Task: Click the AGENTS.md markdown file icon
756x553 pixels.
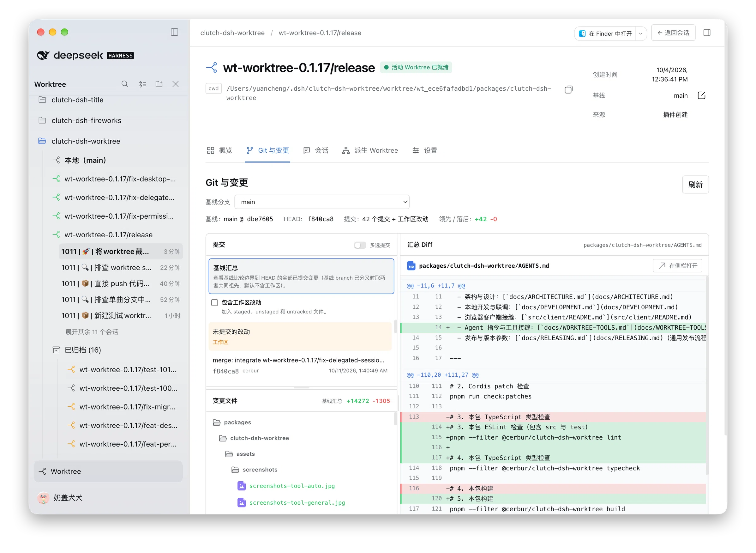Action: pyautogui.click(x=411, y=266)
